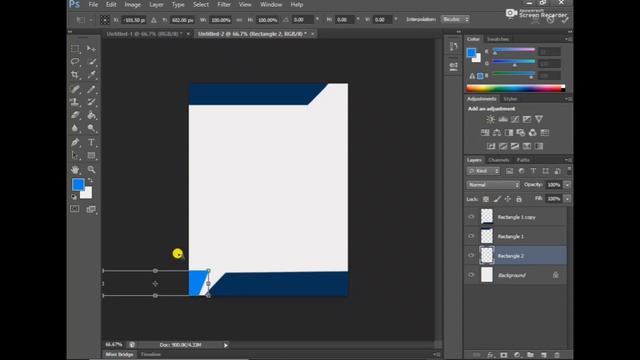Select the Hand tool
Image resolution: width=640 pixels, height=360 pixels.
[75, 169]
